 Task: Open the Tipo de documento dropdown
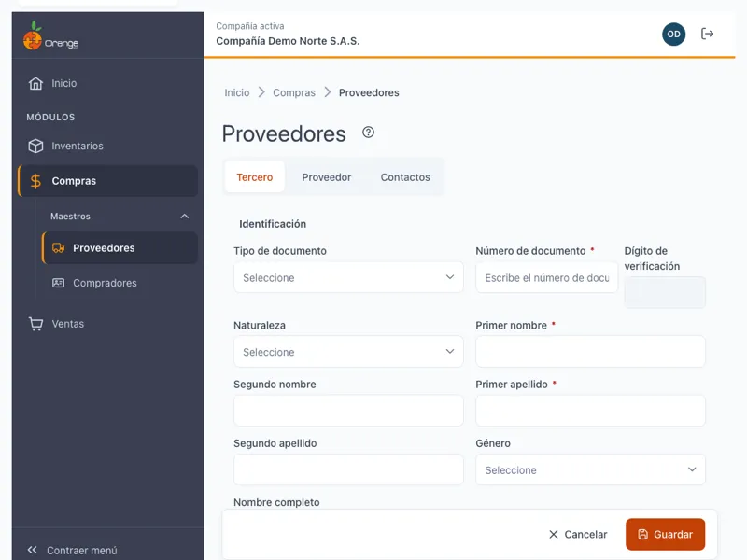[x=348, y=277]
